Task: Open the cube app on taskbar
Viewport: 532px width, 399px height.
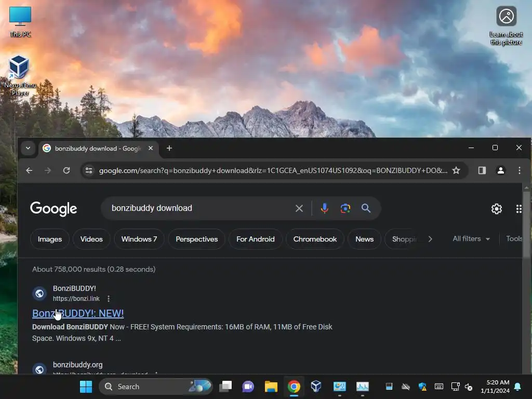Action: (x=316, y=387)
